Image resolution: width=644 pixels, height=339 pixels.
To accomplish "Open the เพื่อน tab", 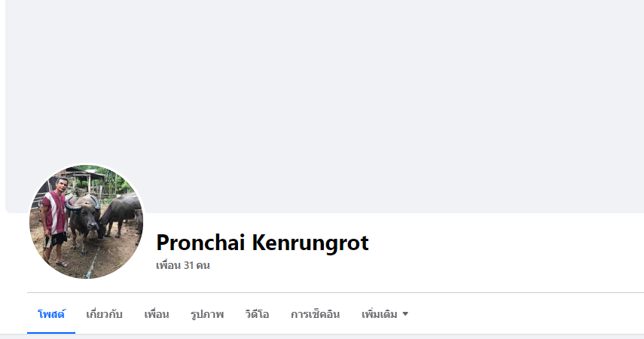I will pos(157,314).
